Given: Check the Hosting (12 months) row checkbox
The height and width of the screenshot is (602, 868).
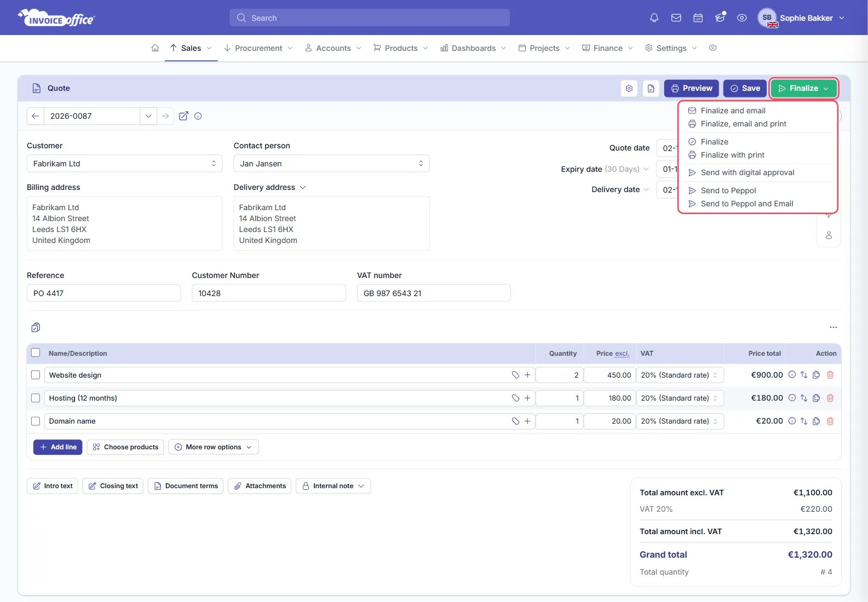Looking at the screenshot, I should [36, 398].
